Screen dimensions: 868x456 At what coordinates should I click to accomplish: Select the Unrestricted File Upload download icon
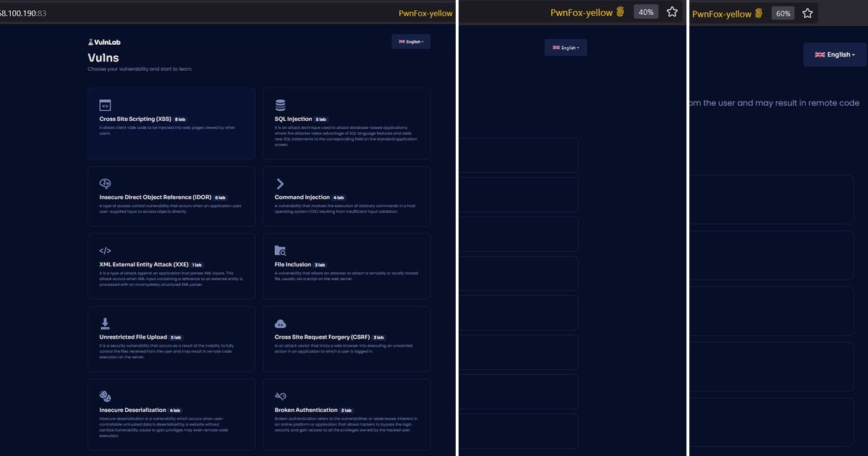105,322
